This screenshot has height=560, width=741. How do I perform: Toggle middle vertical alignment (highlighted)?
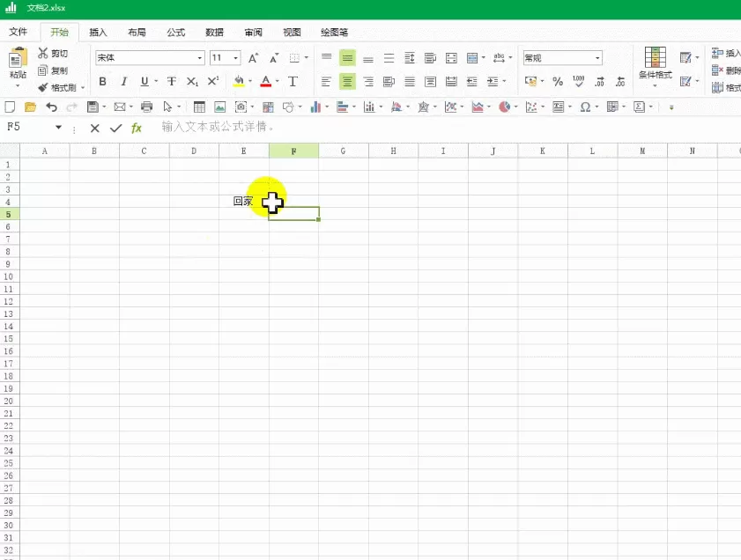(347, 58)
